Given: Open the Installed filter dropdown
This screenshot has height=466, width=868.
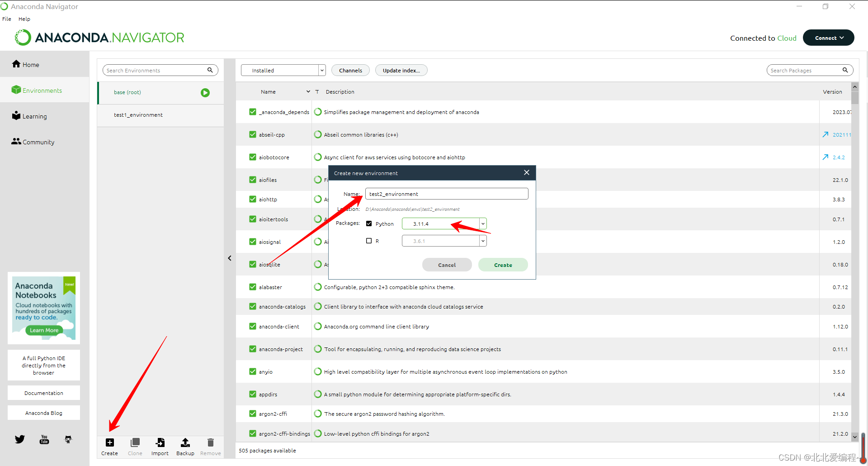Looking at the screenshot, I should (x=283, y=70).
